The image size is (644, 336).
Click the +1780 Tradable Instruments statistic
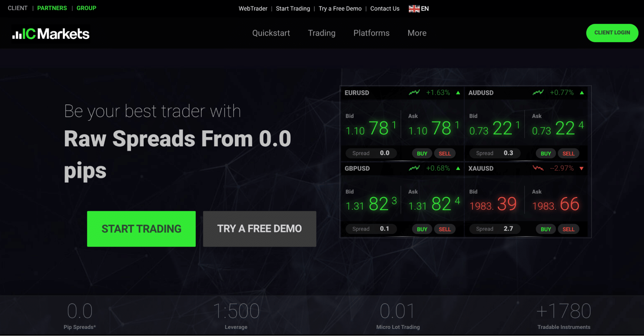(x=564, y=316)
